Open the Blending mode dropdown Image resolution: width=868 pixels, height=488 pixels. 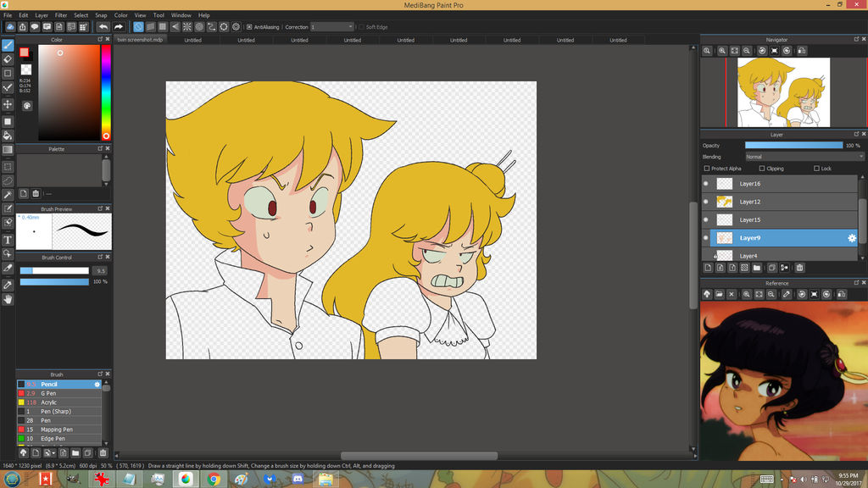804,157
